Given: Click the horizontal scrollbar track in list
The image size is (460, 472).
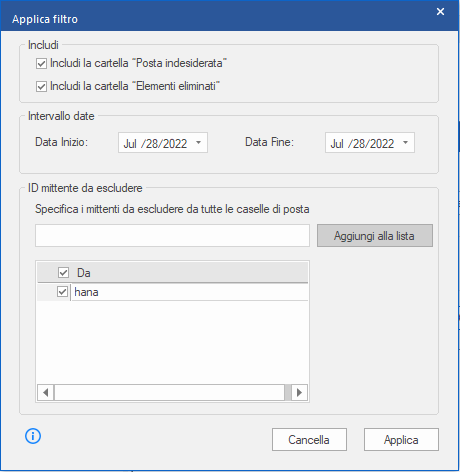Looking at the screenshot, I should [x=169, y=392].
